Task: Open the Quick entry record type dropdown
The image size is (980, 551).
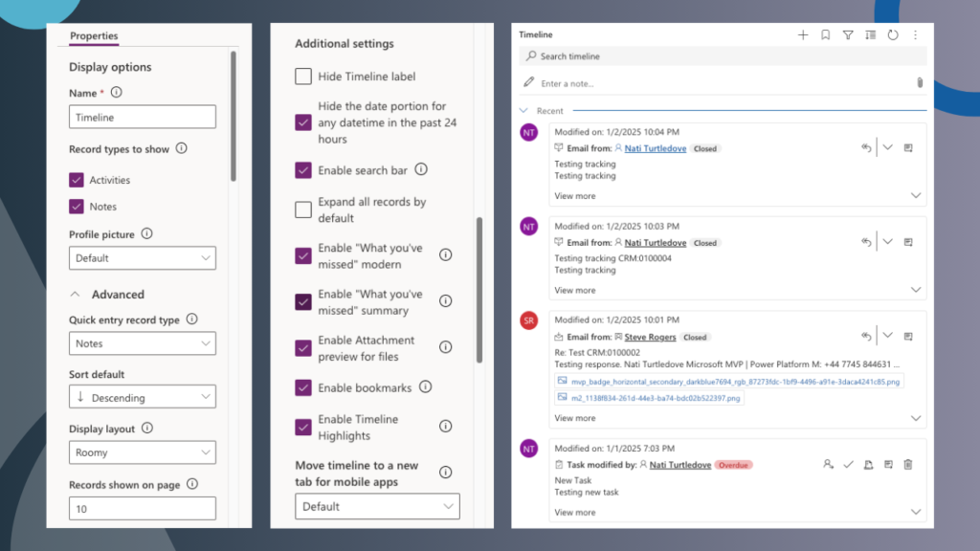Action: click(x=142, y=343)
